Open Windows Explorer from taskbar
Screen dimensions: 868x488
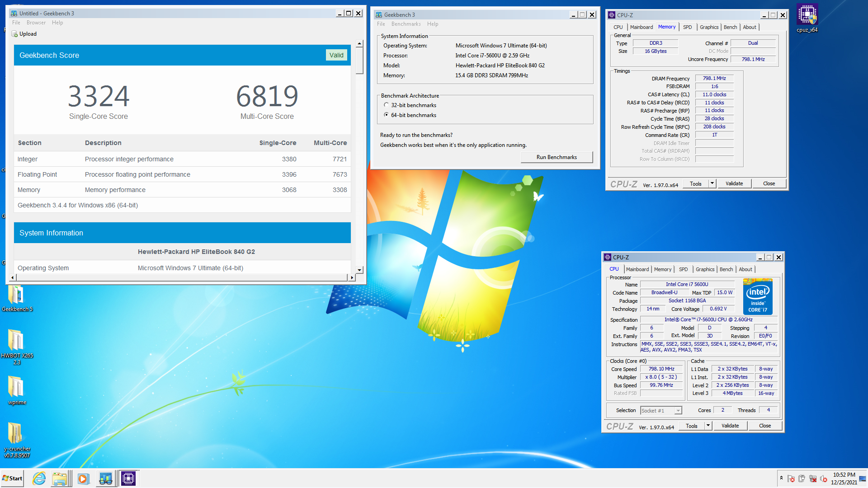coord(60,479)
